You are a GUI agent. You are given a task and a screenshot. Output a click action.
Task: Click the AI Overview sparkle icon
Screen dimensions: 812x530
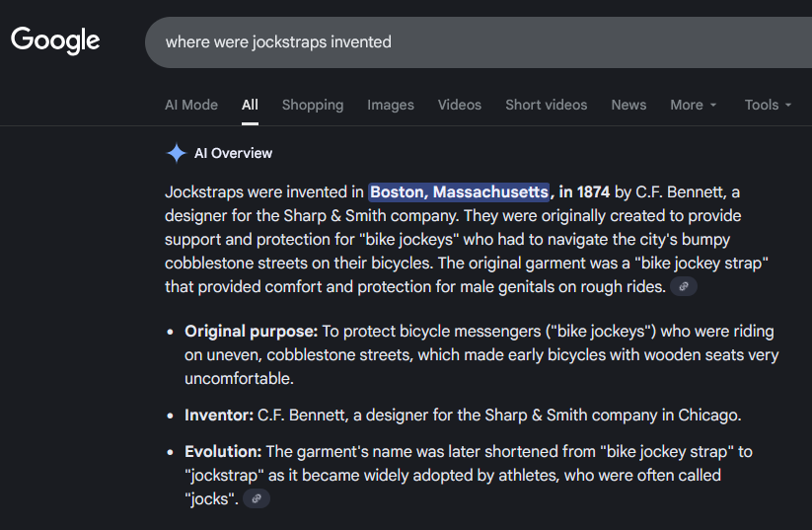tap(176, 153)
